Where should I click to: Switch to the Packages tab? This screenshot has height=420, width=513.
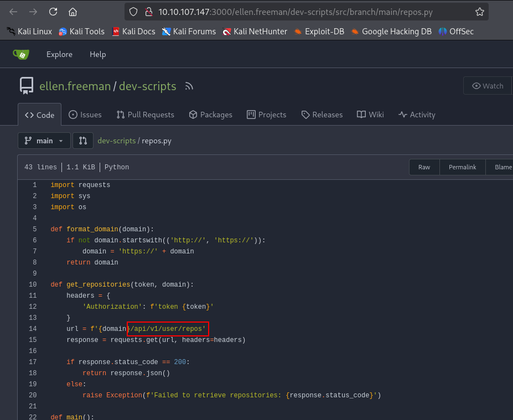(211, 115)
